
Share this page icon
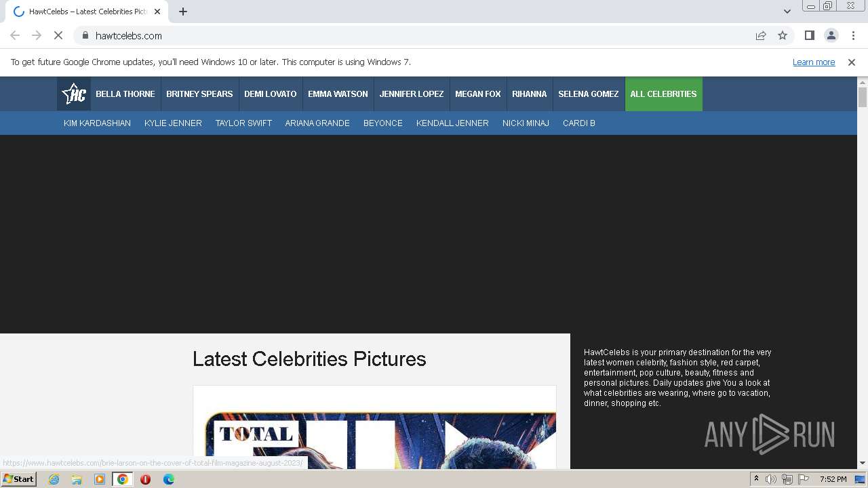point(761,35)
